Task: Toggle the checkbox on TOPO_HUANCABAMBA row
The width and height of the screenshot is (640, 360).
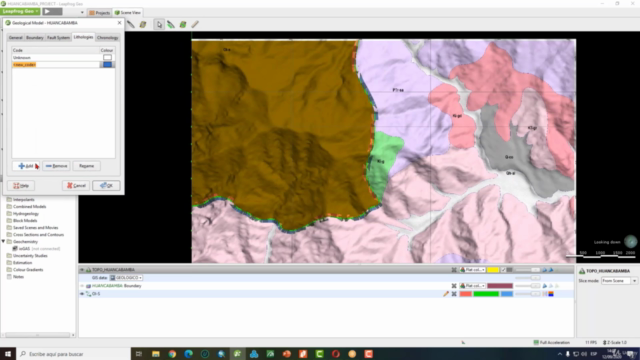Action: pos(503,270)
